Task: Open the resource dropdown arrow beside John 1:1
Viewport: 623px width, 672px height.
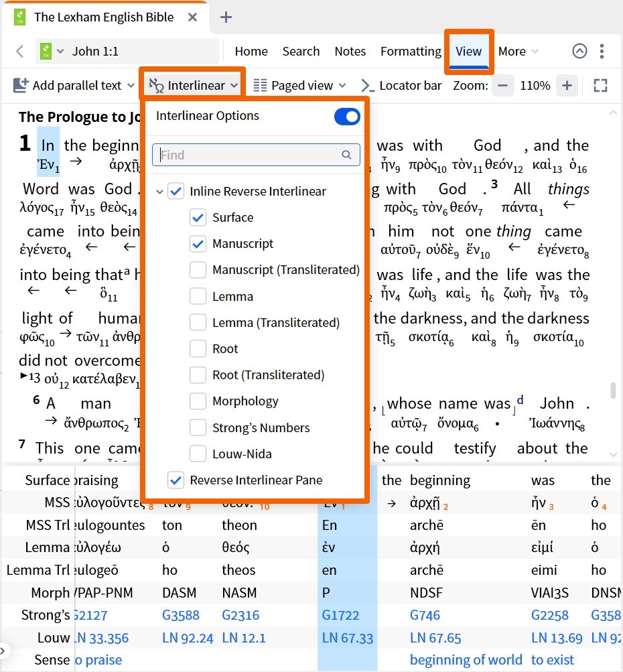Action: click(x=60, y=52)
